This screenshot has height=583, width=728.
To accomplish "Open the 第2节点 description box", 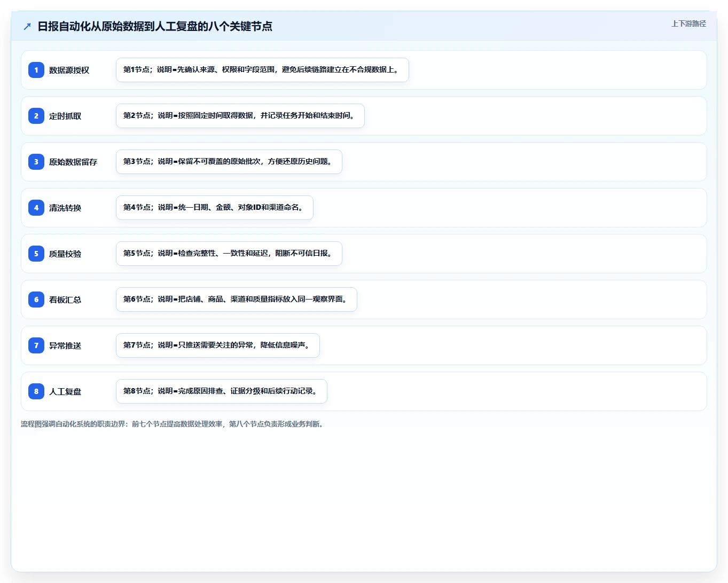I will tap(240, 116).
